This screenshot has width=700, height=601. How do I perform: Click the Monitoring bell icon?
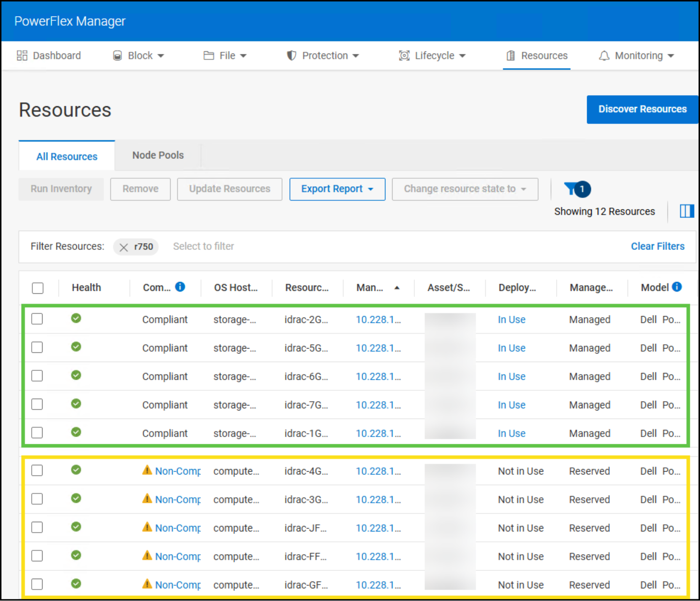coord(604,56)
